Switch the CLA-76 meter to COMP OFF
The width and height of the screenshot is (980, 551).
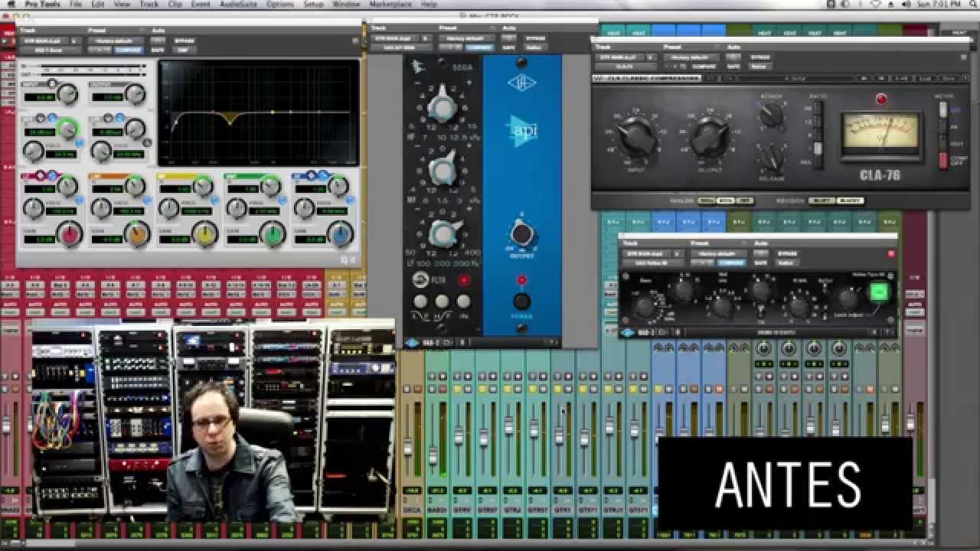[943, 159]
